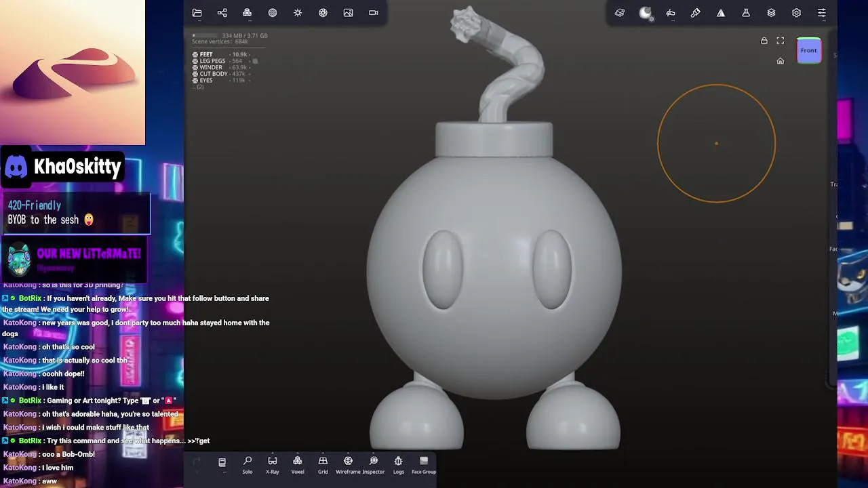The height and width of the screenshot is (488, 868).
Task: Open the Layers stack menu
Action: pos(771,13)
